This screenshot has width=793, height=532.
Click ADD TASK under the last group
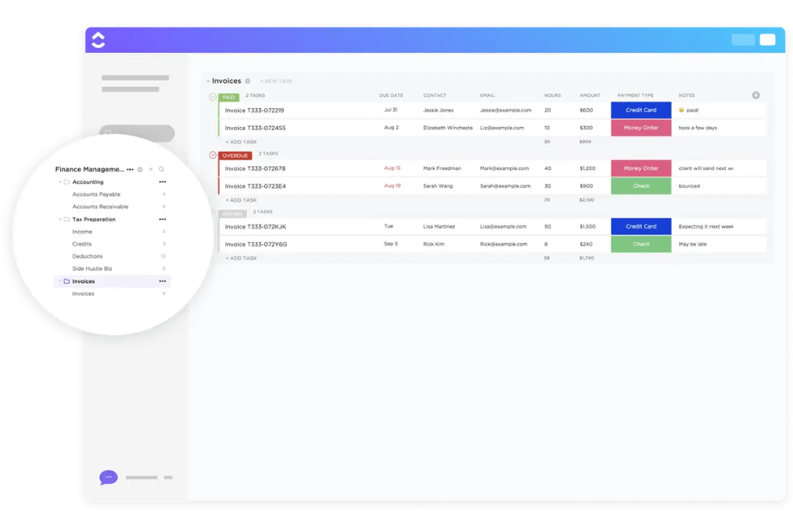coord(241,259)
